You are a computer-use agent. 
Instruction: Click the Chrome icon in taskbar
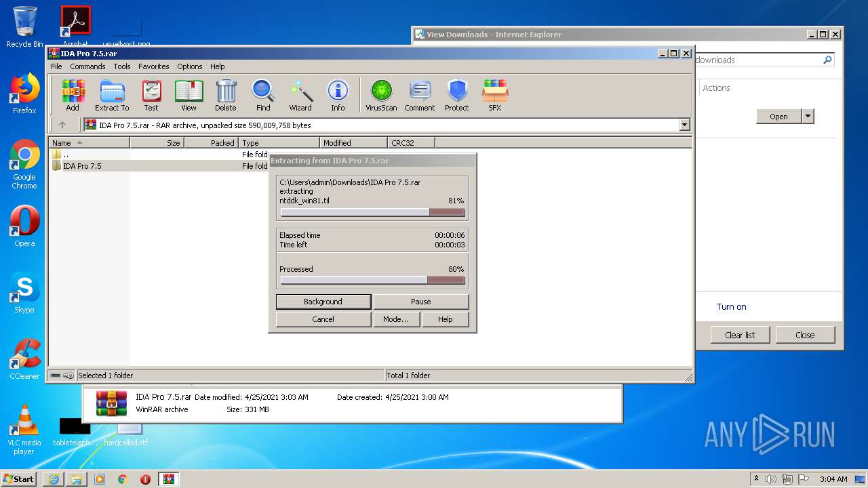[x=122, y=479]
